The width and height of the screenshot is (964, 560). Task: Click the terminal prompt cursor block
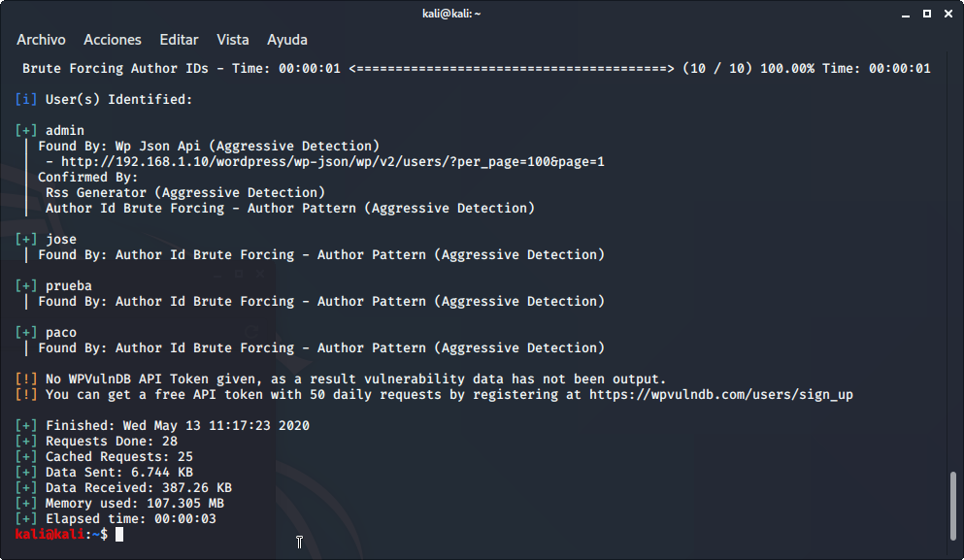[119, 535]
